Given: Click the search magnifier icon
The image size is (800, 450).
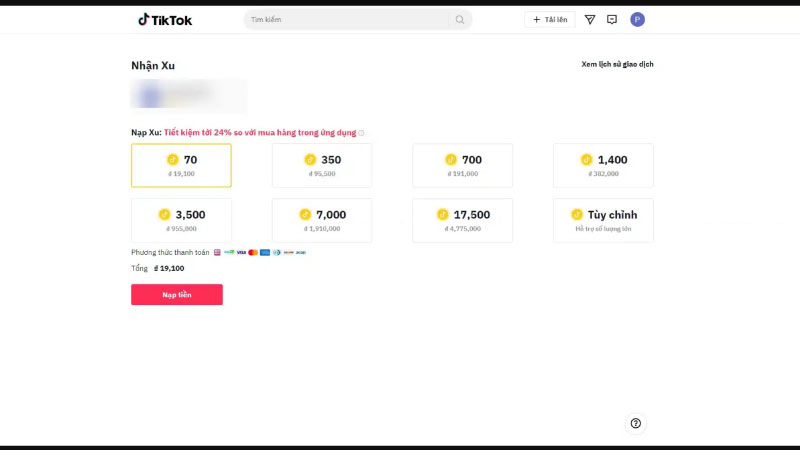Looking at the screenshot, I should [x=460, y=19].
